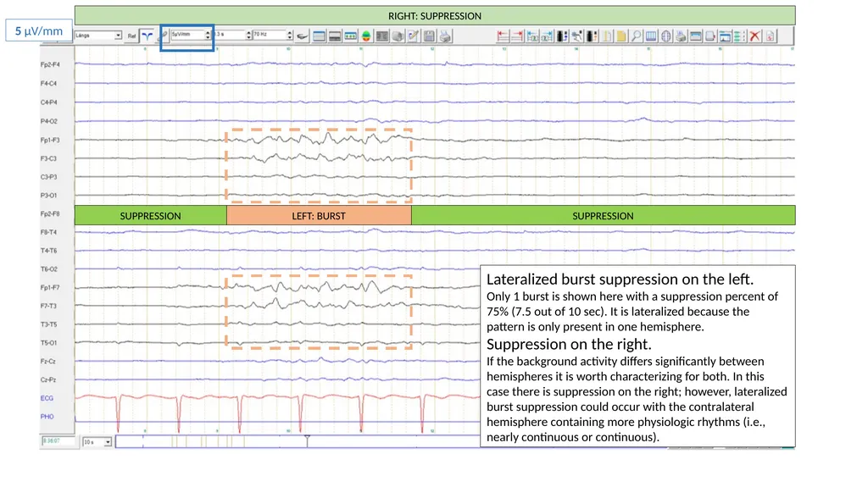Screen dimensions: 868x487
Task: Click the link chain icon
Action: [x=163, y=36]
